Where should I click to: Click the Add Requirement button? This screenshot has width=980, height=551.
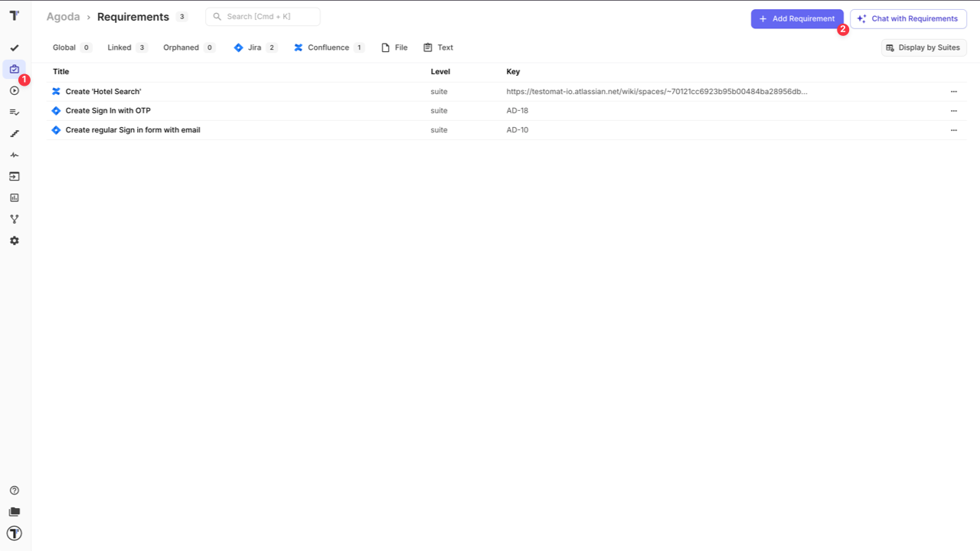point(796,18)
